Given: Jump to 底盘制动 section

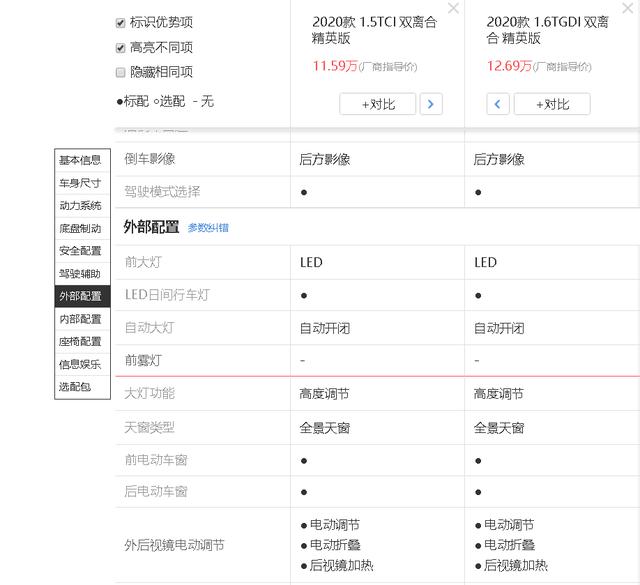Looking at the screenshot, I should 82,228.
